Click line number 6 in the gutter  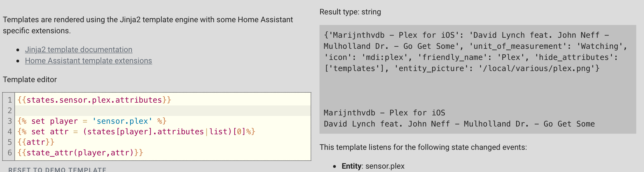(10, 152)
